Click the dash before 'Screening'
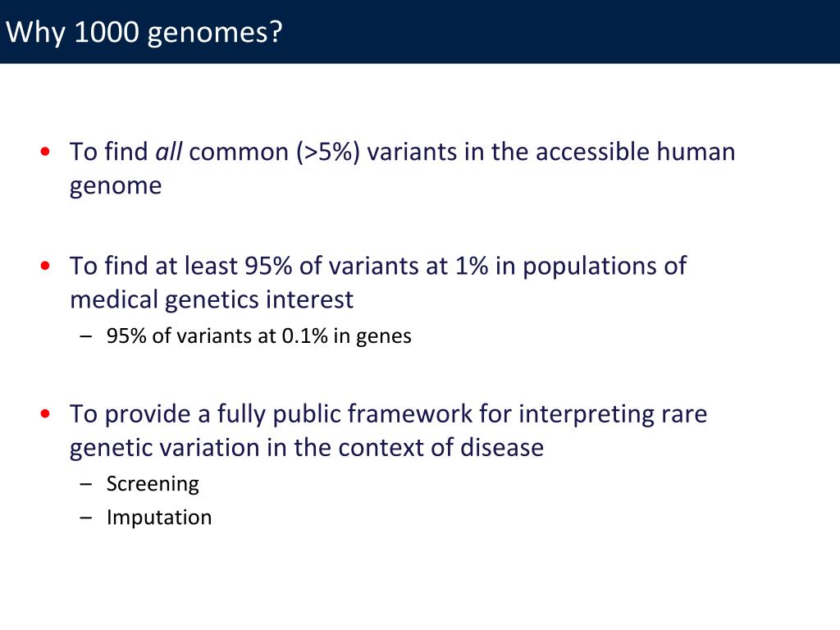 (85, 484)
